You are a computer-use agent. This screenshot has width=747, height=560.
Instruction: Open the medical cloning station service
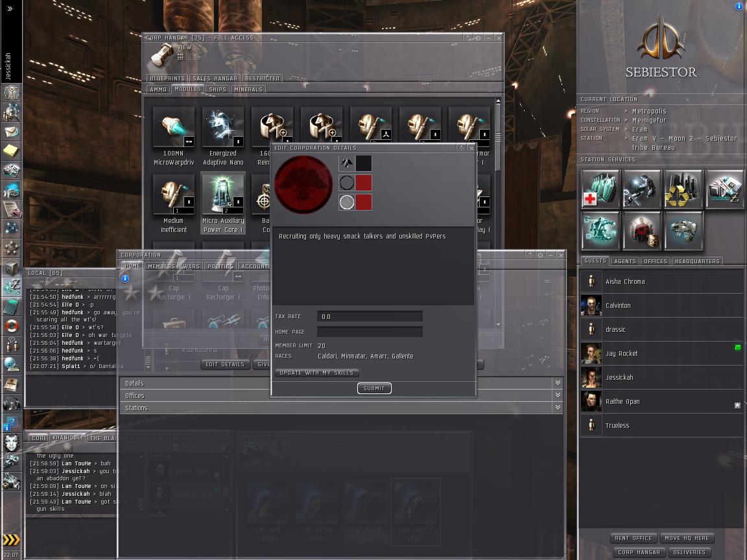tap(600, 189)
